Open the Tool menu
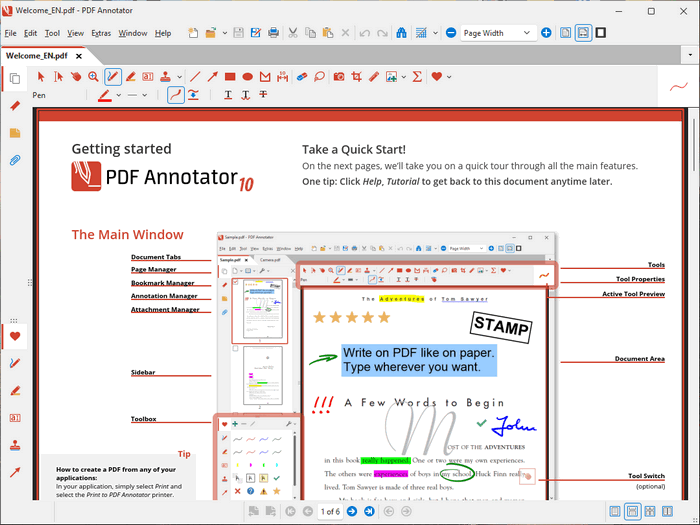 point(52,33)
